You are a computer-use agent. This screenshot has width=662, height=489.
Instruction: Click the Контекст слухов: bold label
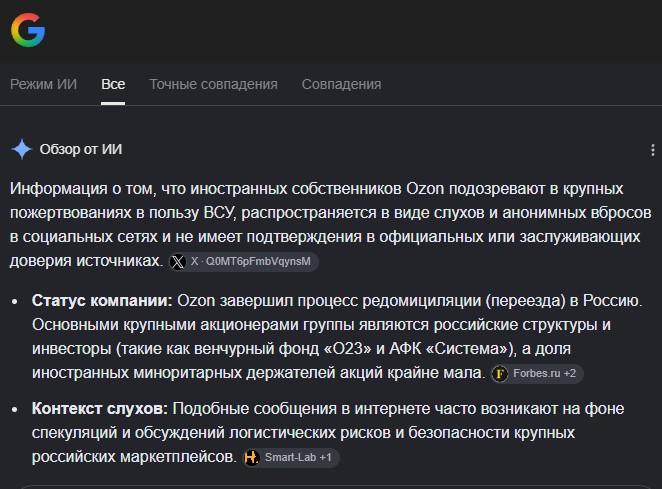(100, 409)
